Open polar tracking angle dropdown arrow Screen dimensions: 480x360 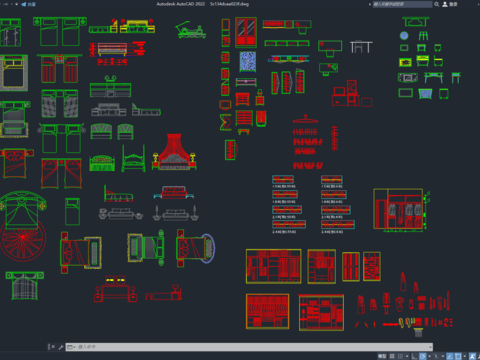coord(429,356)
